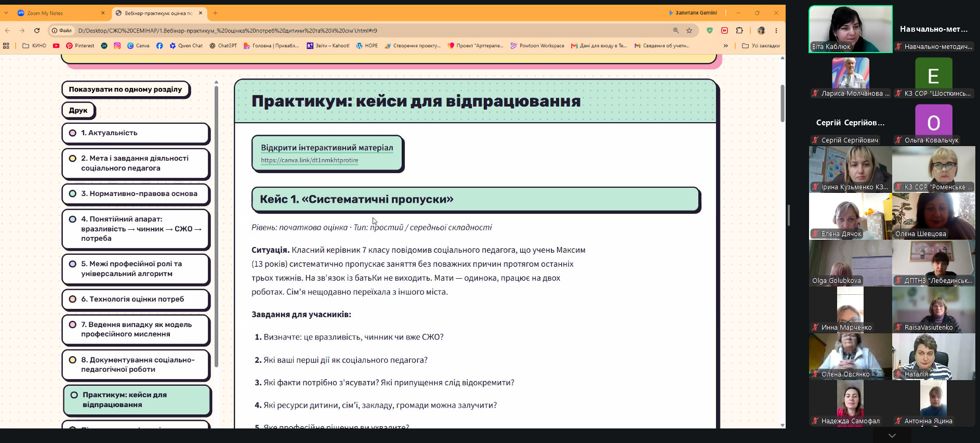This screenshot has width=980, height=443.
Task: Select the radio circle for 6. Технологія оцінки потреб
Action: click(73, 299)
